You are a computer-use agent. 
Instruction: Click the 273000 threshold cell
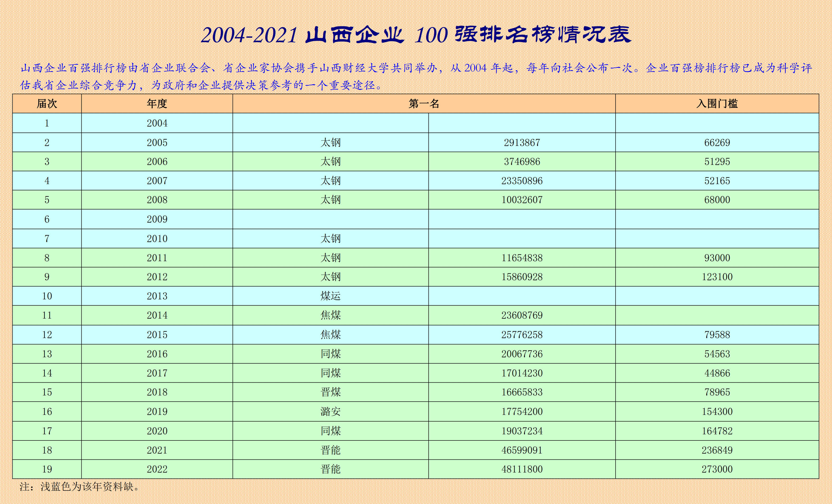coord(717,469)
